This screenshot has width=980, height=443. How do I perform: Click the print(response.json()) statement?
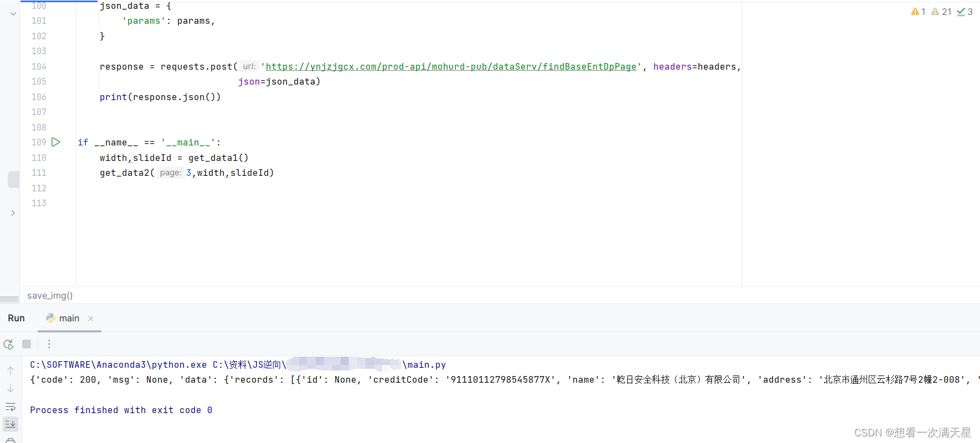(x=160, y=97)
